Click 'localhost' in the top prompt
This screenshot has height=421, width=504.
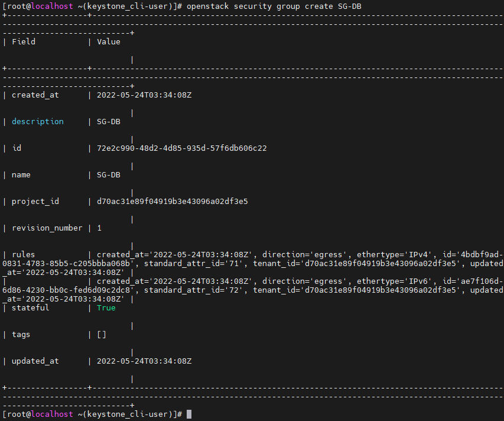pyautogui.click(x=52, y=7)
